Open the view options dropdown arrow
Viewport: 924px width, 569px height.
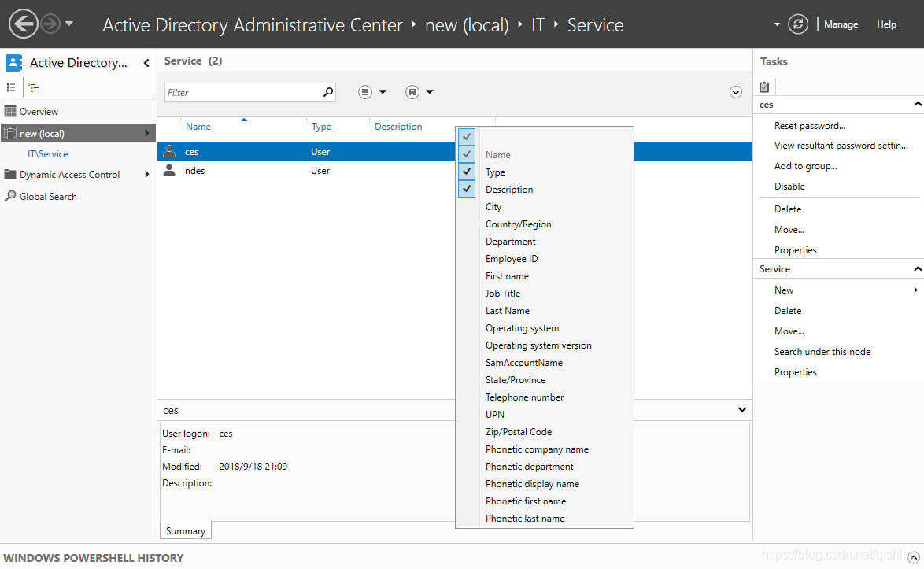pos(383,92)
